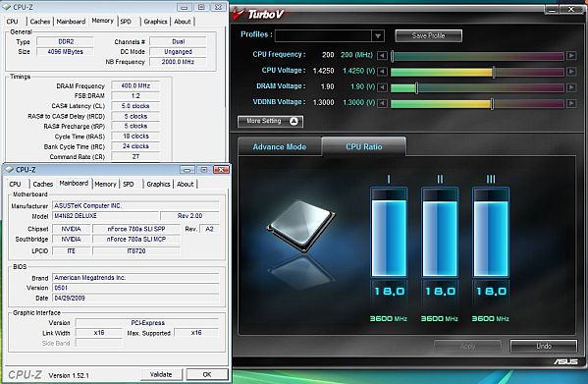Click the CPU Frequency decrease arrow

point(382,56)
